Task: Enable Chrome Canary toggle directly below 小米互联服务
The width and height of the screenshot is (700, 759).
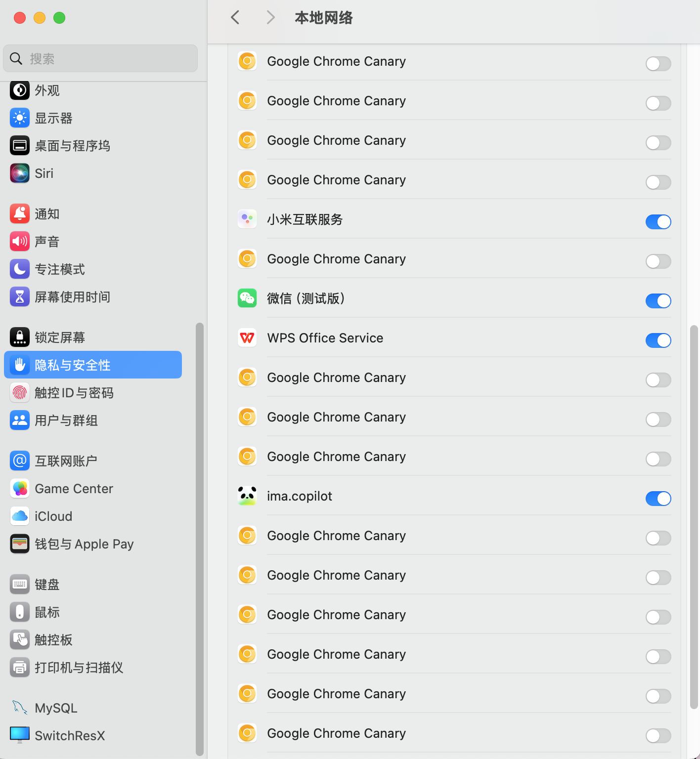Action: (x=658, y=261)
